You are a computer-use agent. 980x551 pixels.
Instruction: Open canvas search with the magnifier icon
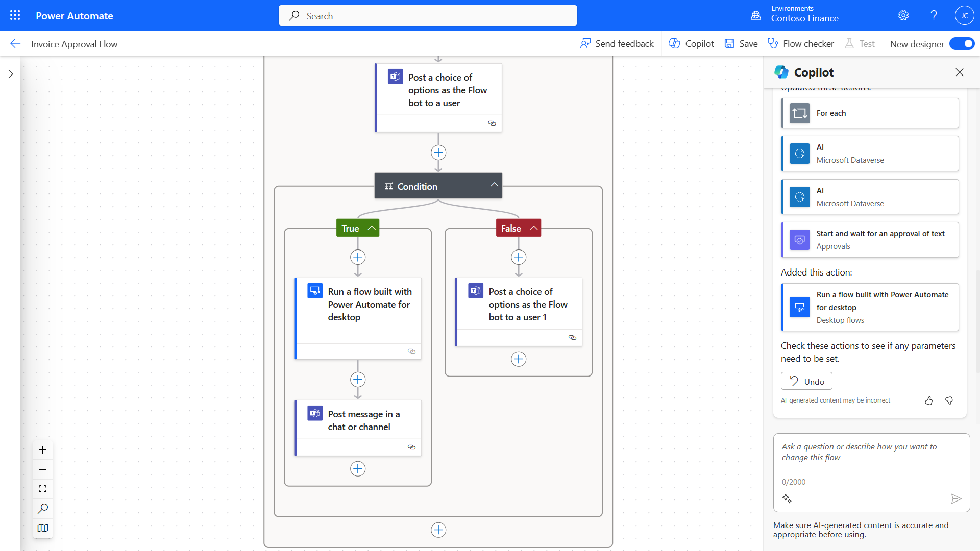[x=42, y=508]
